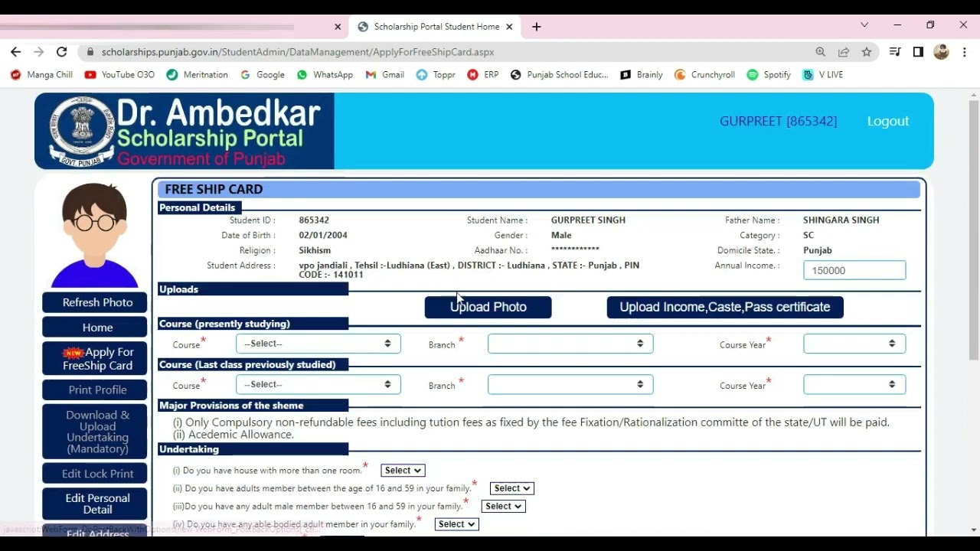Select Apply For FreeShip Card menu
This screenshot has height=551, width=980.
[x=94, y=358]
